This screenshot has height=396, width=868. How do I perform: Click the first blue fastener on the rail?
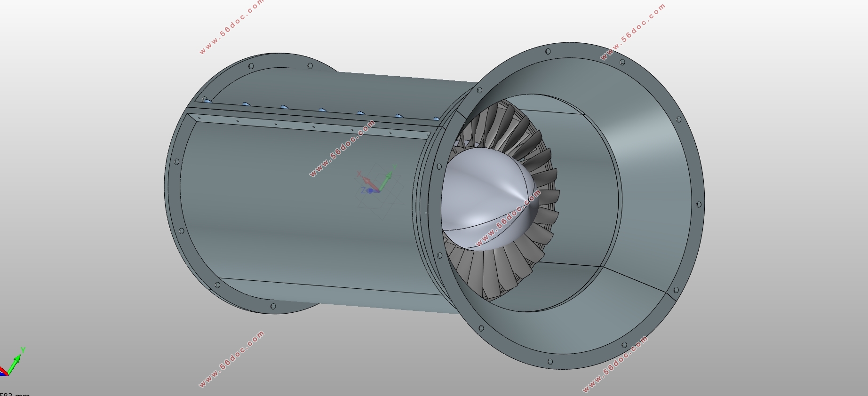point(205,99)
